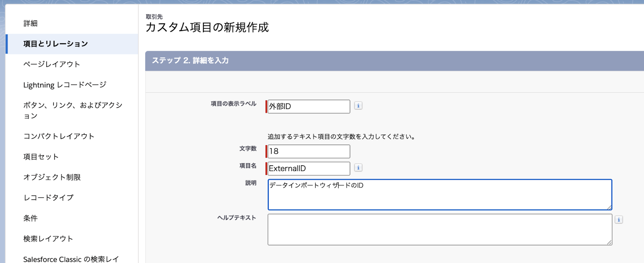Open Salesforce Classic の検索レイアウト entry
This screenshot has width=644, height=263.
[71, 259]
